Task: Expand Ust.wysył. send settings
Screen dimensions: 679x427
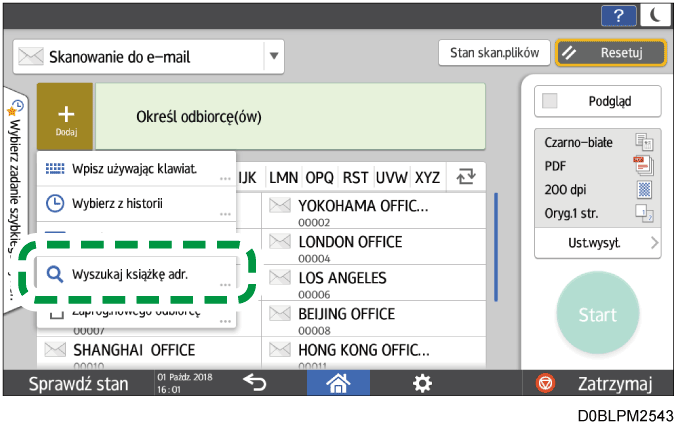Action: coord(597,242)
